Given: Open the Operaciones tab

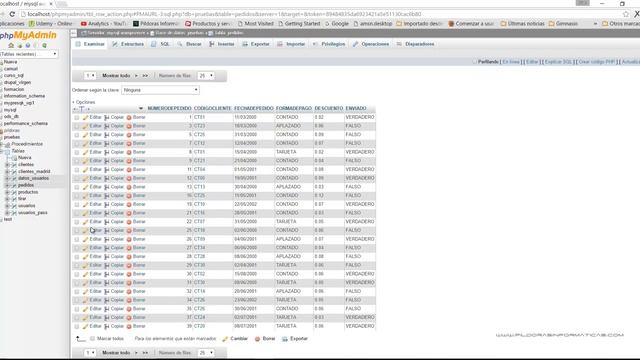Looking at the screenshot, I should point(371,44).
